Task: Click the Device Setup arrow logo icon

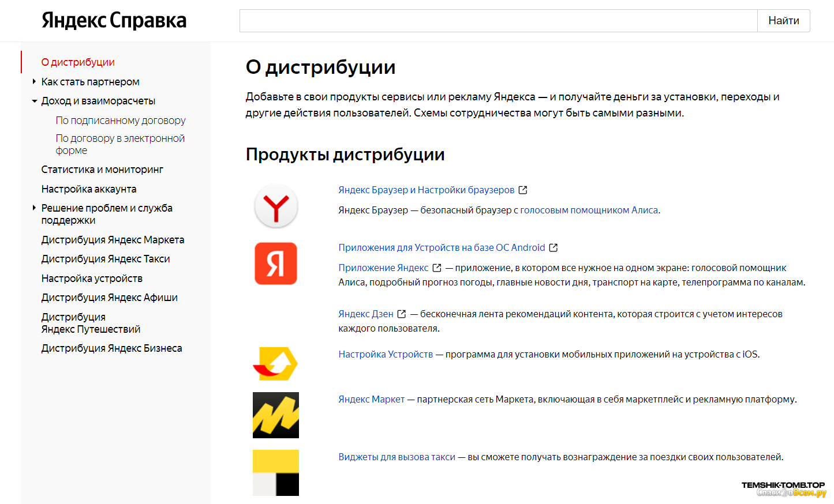Action: (276, 363)
